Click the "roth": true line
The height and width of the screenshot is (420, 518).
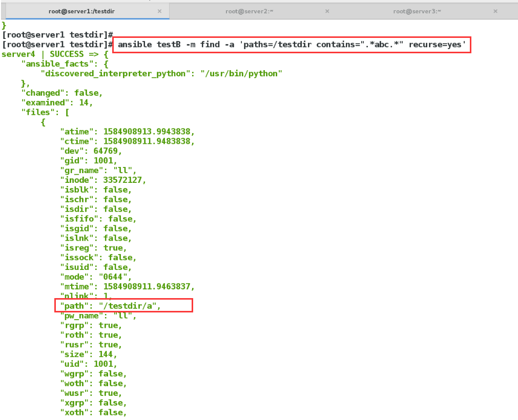(x=91, y=335)
